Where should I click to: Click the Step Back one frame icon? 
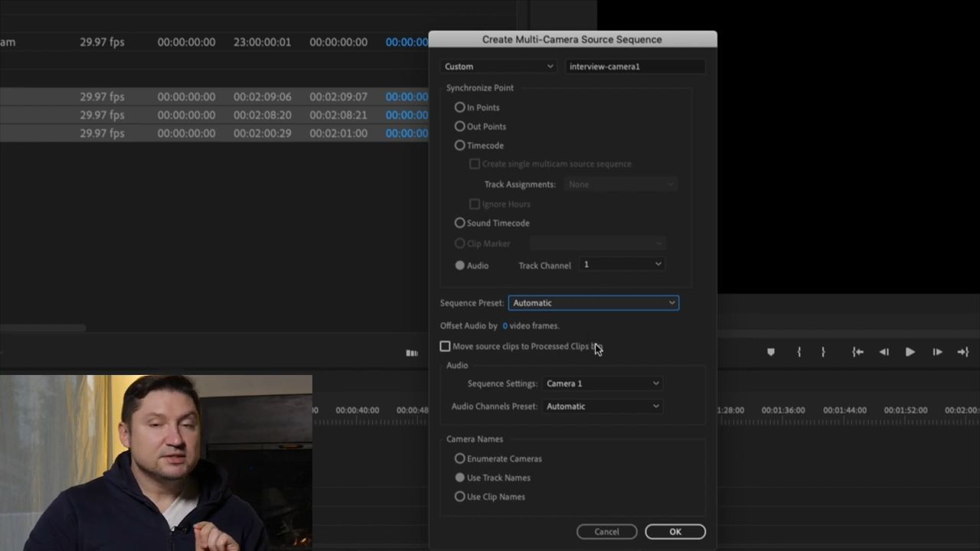(x=883, y=352)
